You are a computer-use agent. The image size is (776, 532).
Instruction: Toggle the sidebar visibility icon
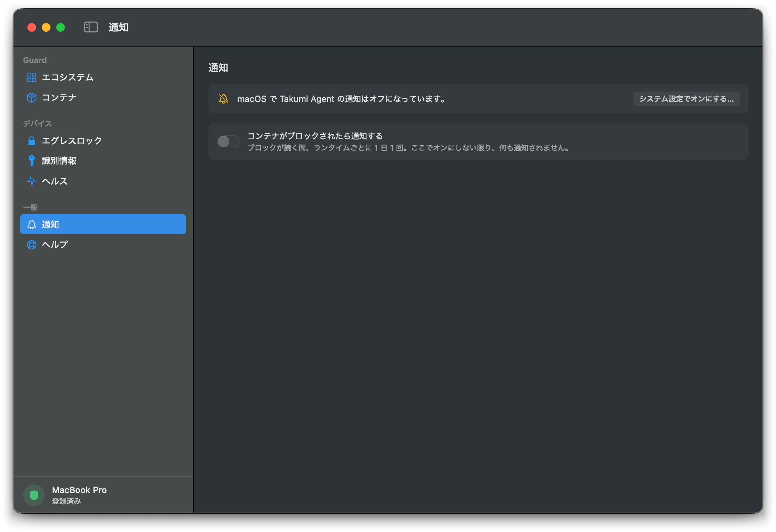tap(91, 27)
